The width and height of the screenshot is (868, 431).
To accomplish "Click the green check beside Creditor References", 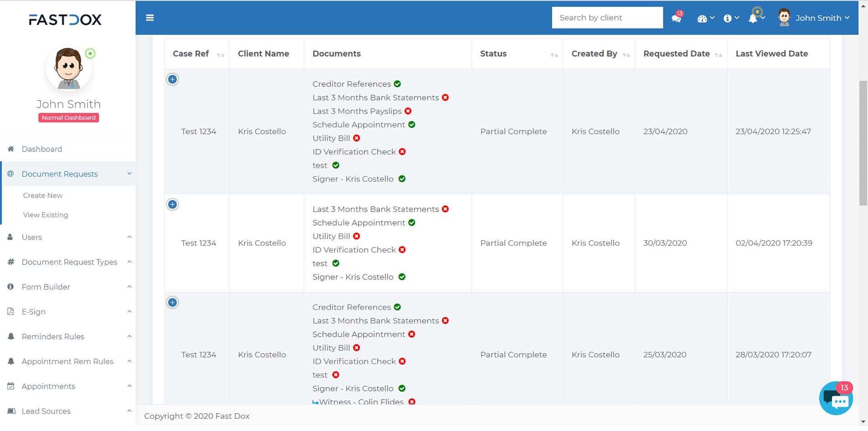I will pos(396,84).
